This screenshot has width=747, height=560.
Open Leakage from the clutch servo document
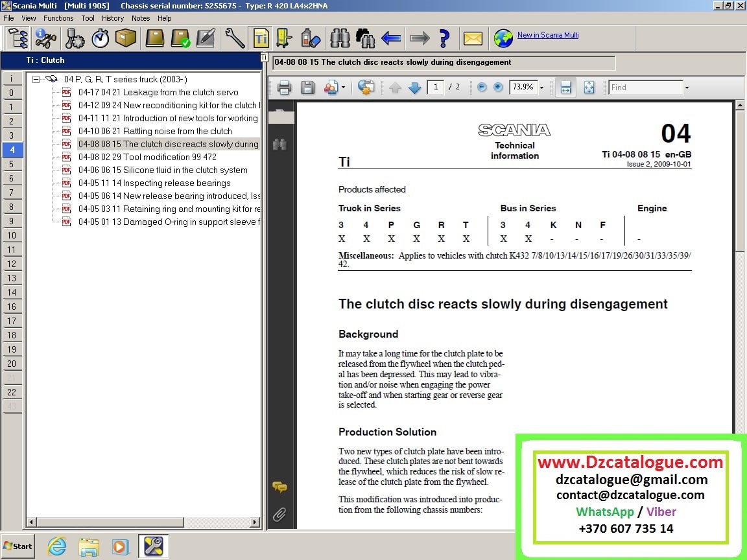point(158,93)
